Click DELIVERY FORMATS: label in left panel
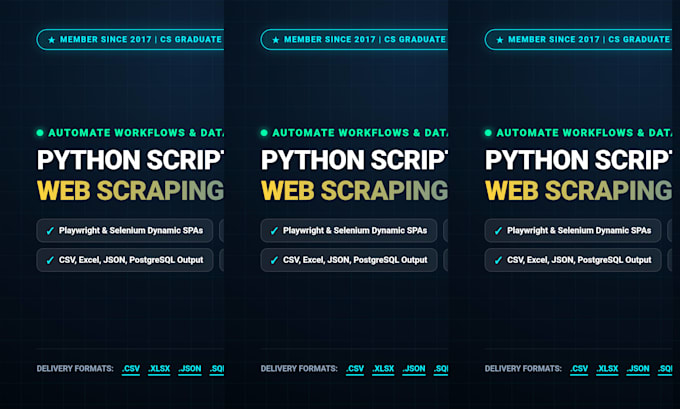Viewport: 680px width, 409px height. (x=75, y=369)
